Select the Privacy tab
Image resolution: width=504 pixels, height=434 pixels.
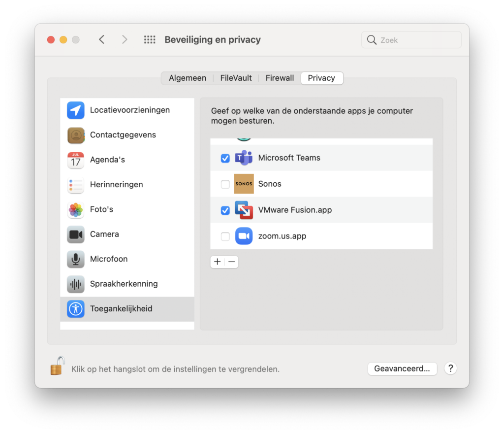321,78
